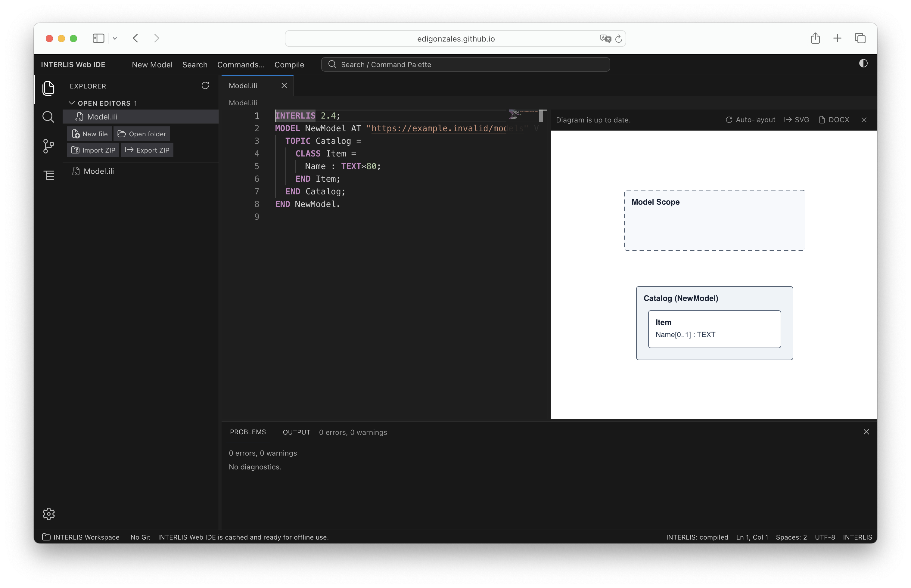
Task: Open a new Safari tab
Action: pyautogui.click(x=837, y=38)
